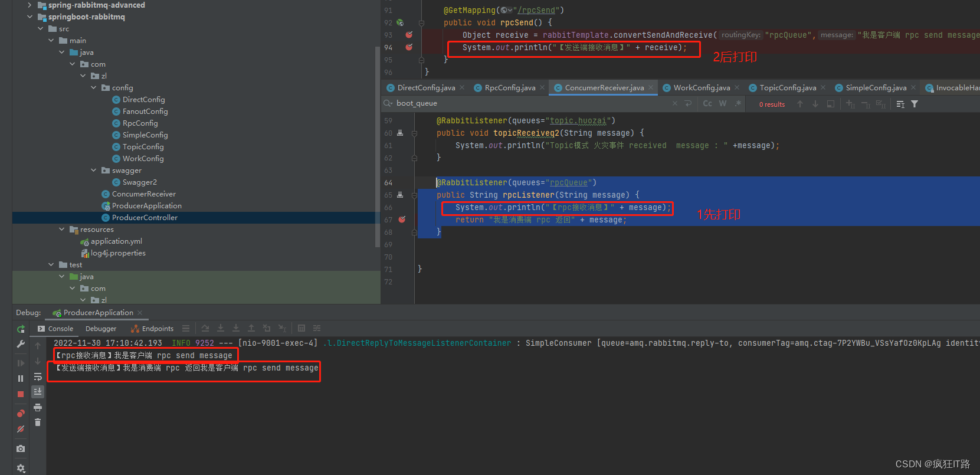Screen dimensions: 980x475
Task: Collapse the src folder
Action: [x=41, y=29]
